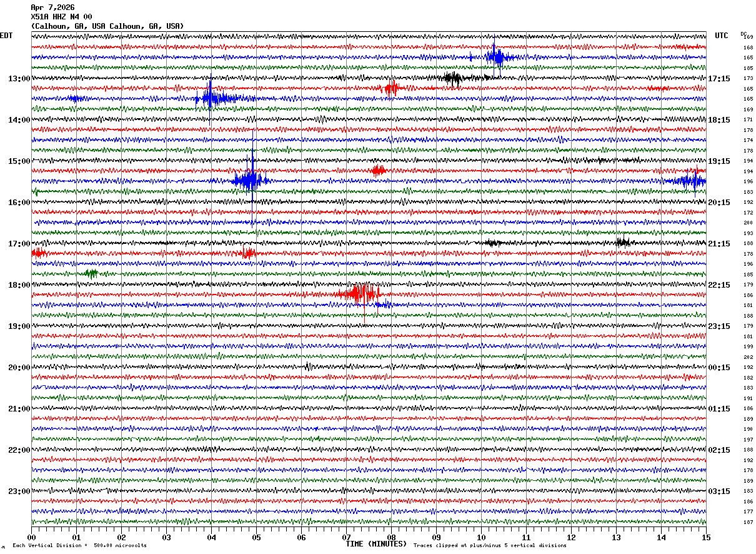Click the Calhoun, GA, USA location text
The width and height of the screenshot is (756, 554).
pyautogui.click(x=107, y=26)
